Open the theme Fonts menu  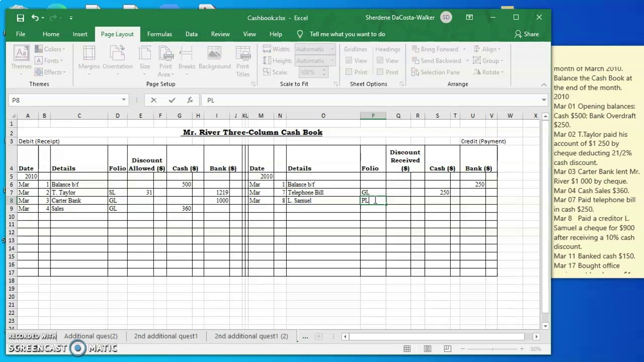pos(48,61)
